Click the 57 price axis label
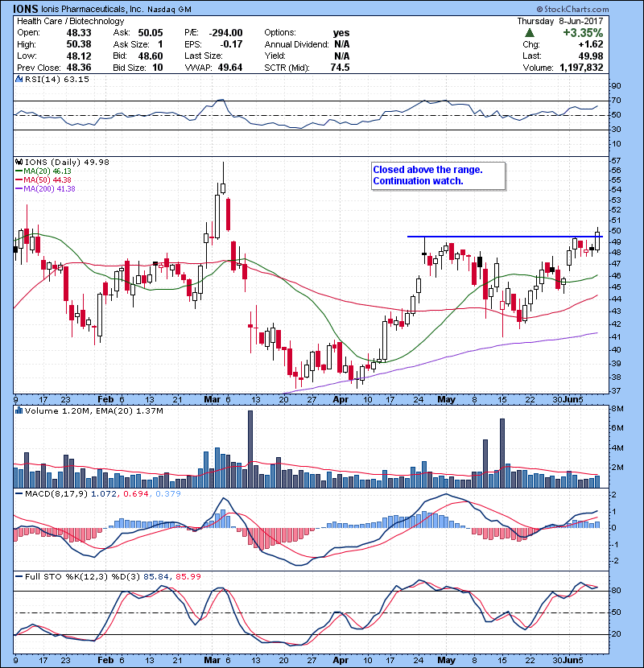644x668 pixels. (617, 161)
